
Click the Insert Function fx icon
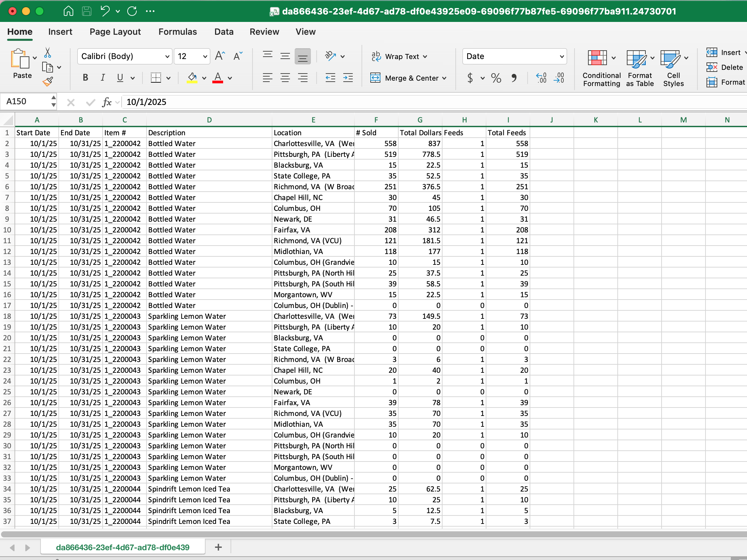[107, 102]
